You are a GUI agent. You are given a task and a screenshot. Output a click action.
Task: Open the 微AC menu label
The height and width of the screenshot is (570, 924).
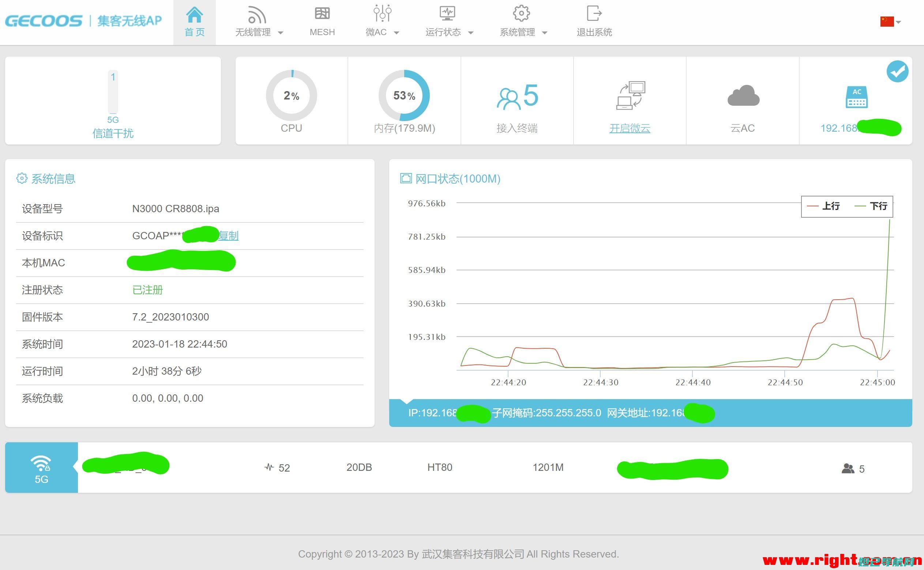click(376, 33)
